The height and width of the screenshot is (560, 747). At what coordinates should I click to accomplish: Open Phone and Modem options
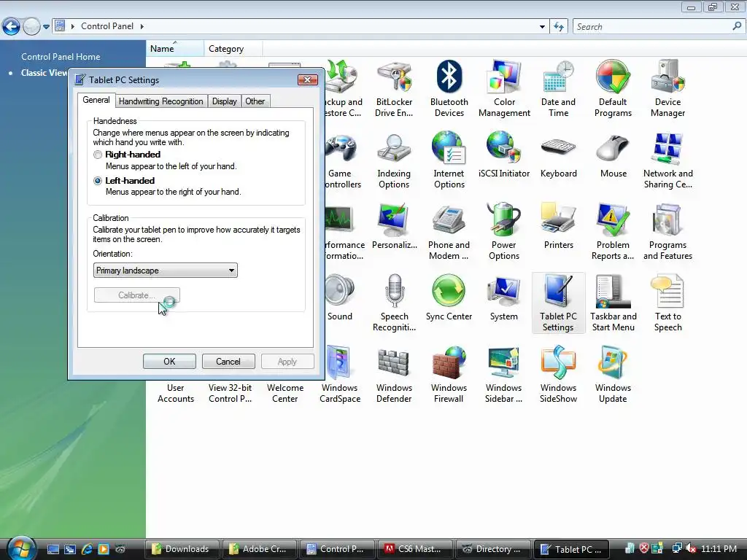tap(449, 233)
